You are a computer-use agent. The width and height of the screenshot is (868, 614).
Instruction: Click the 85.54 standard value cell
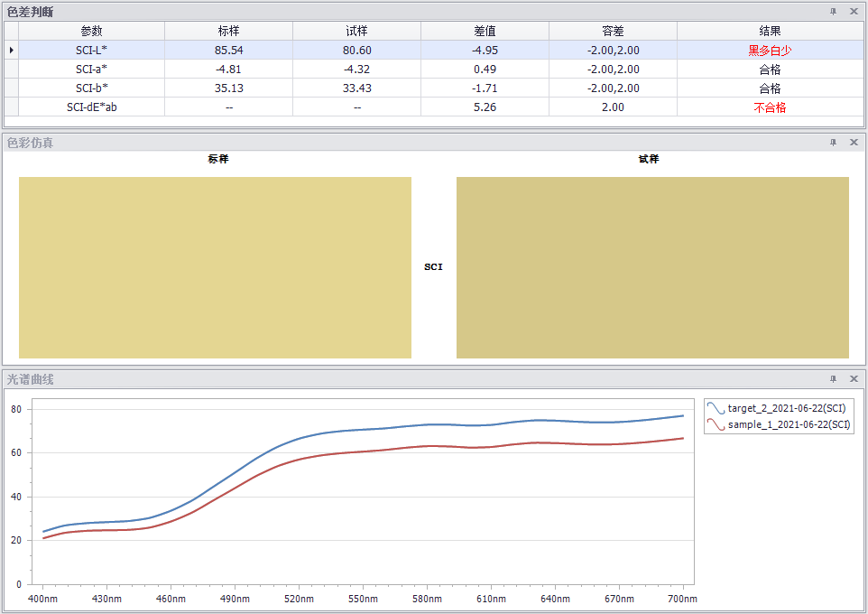(x=228, y=50)
